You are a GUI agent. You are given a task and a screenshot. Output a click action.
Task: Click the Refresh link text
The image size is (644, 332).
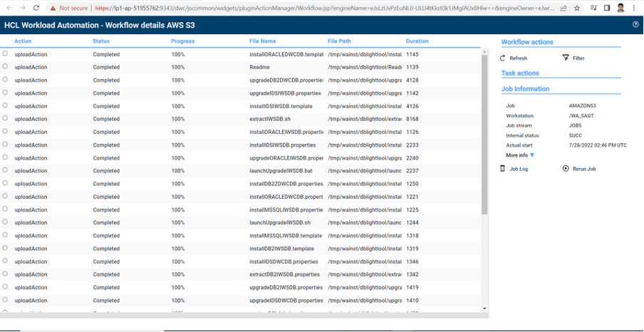[x=519, y=58]
